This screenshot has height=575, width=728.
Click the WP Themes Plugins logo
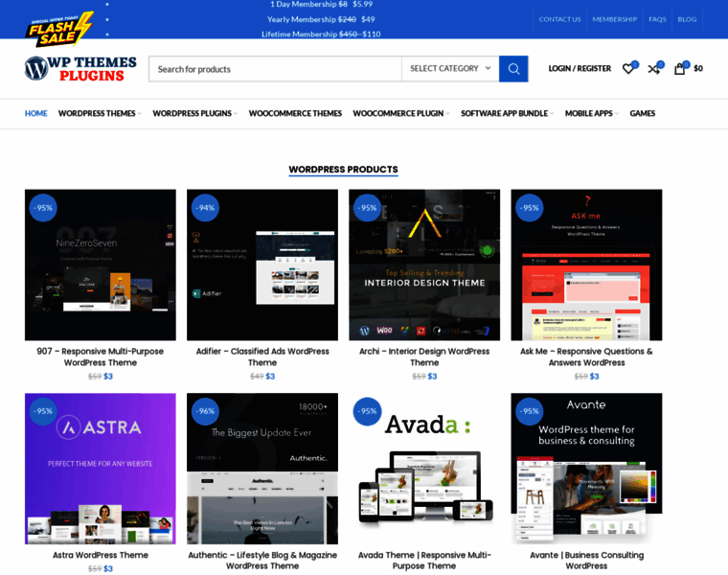point(80,69)
